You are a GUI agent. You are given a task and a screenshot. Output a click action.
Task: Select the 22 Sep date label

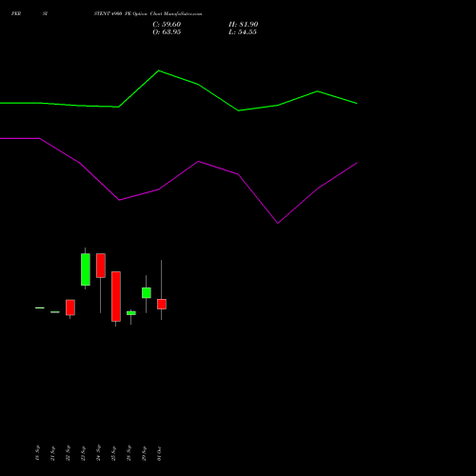pyautogui.click(x=68, y=453)
